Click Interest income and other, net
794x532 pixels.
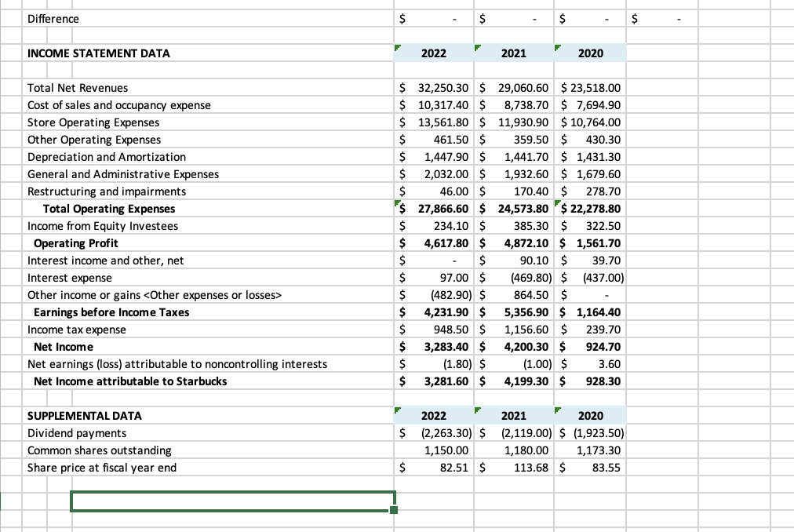point(105,260)
